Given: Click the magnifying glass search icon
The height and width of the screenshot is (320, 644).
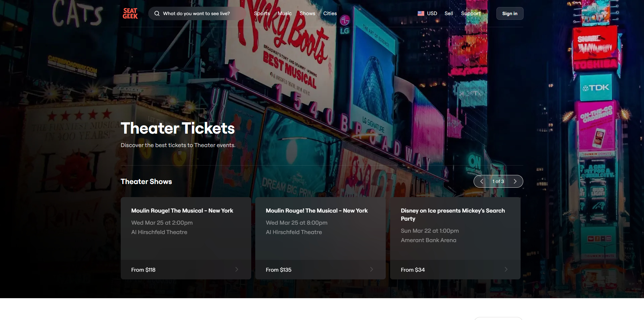Looking at the screenshot, I should 157,13.
